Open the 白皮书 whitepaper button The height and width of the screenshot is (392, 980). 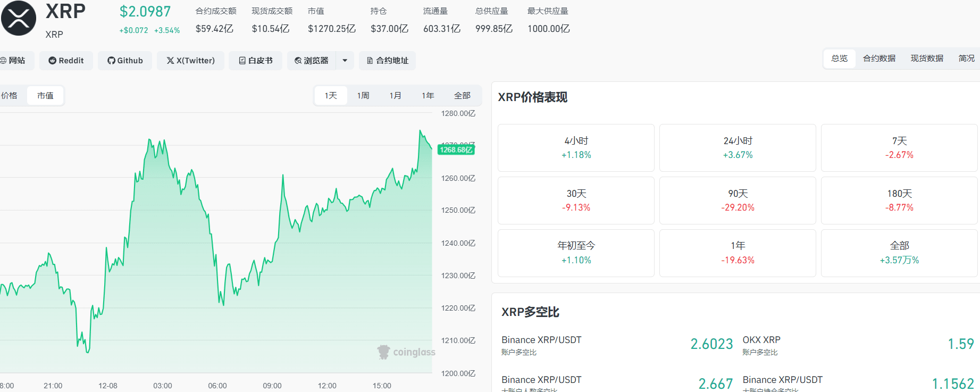tap(256, 61)
